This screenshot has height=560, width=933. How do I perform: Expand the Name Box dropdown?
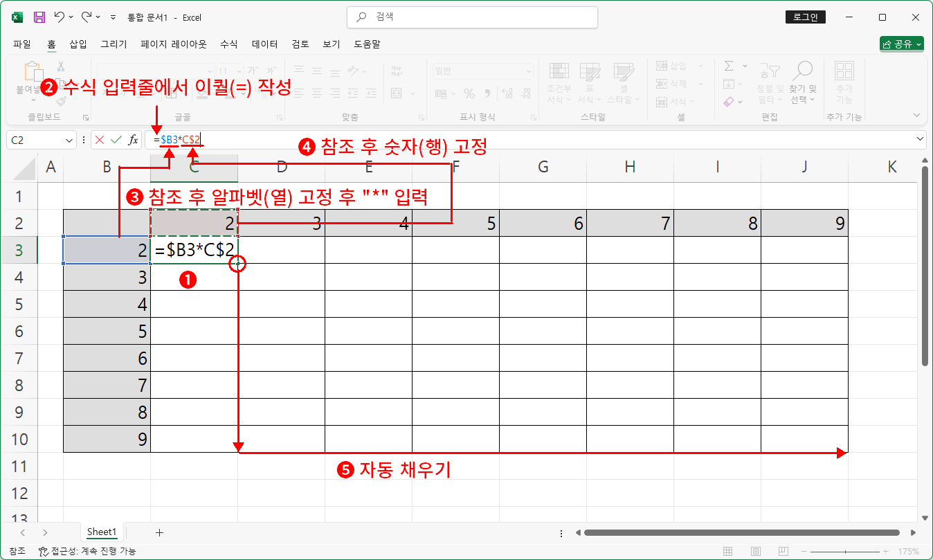(69, 140)
